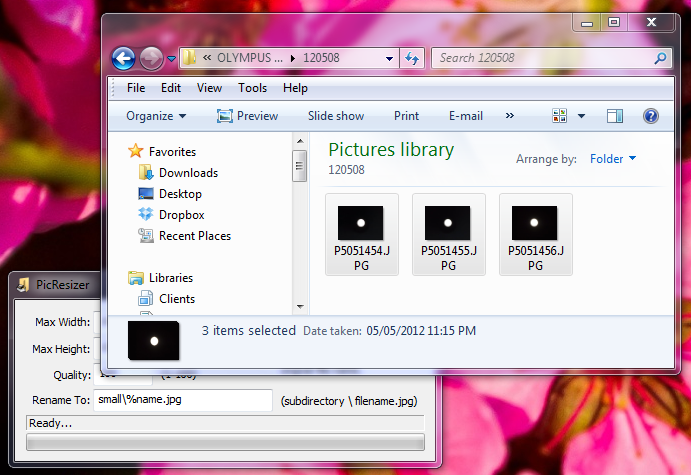Screen dimensions: 691x475
Task: Click the navigation pane scrollbar down arrow
Action: [299, 306]
